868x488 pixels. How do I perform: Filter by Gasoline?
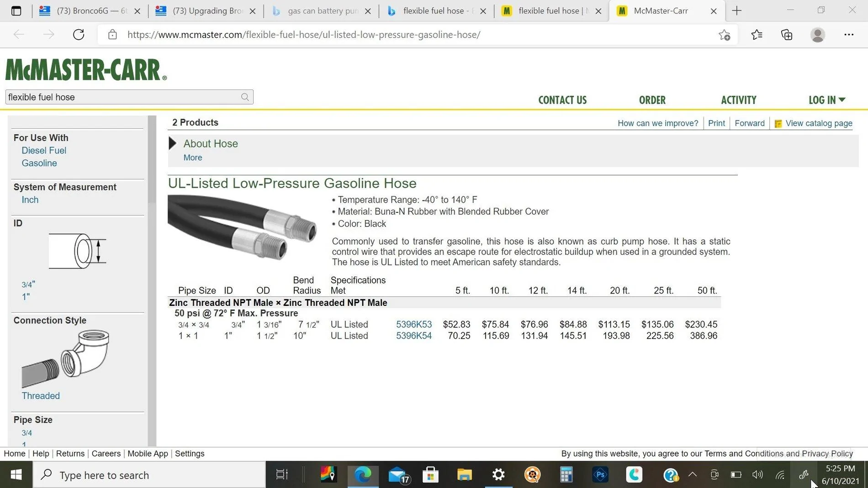pyautogui.click(x=39, y=163)
